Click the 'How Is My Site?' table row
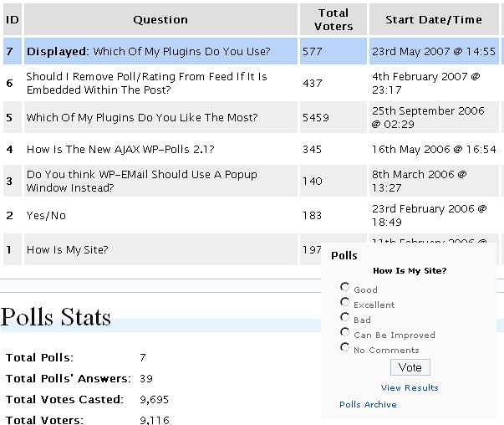The width and height of the screenshot is (504, 425). click(67, 249)
